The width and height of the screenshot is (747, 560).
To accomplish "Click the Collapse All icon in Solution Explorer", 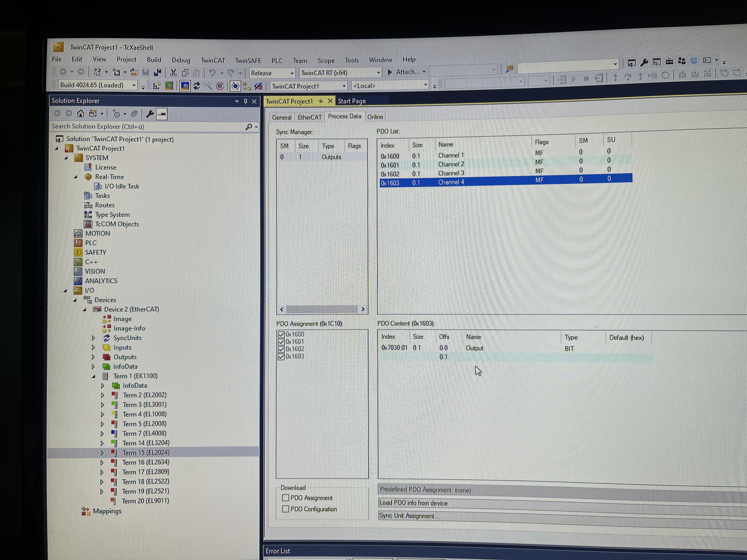I will coord(134,114).
